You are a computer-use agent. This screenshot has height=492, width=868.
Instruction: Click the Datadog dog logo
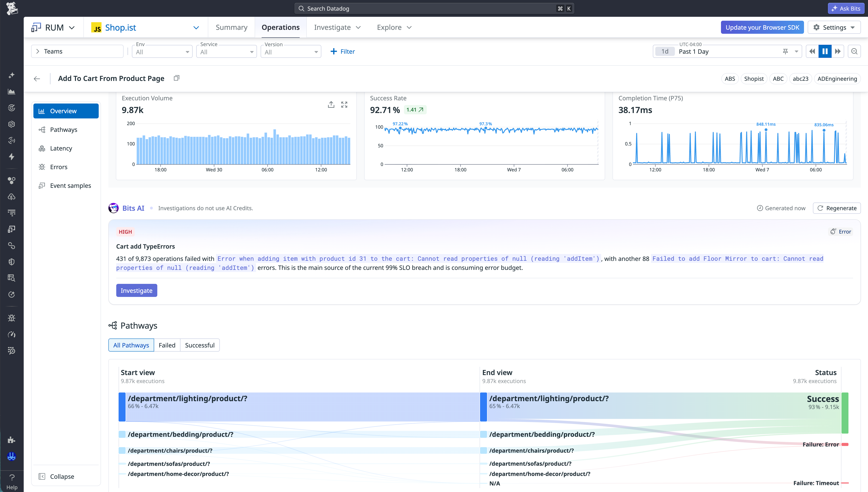(12, 8)
